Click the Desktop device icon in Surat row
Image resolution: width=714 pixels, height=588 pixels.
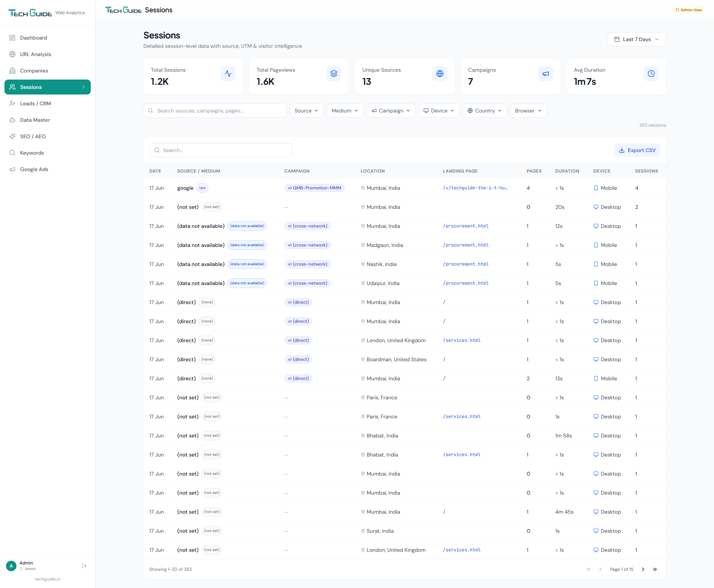point(596,531)
